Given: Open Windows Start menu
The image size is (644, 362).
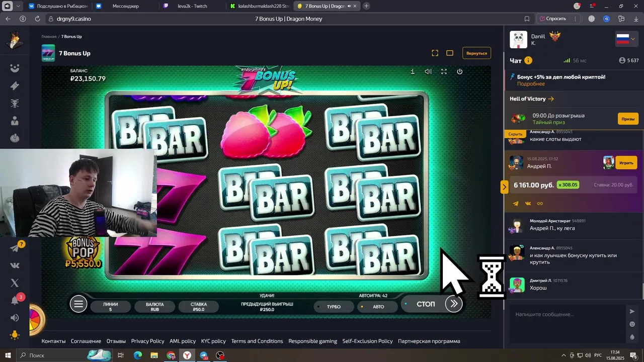Looking at the screenshot, I should tap(8, 355).
